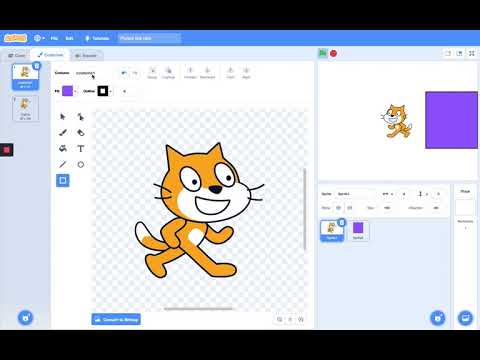This screenshot has height=360, width=480.
Task: Select the first costume thumbnail
Action: click(25, 77)
